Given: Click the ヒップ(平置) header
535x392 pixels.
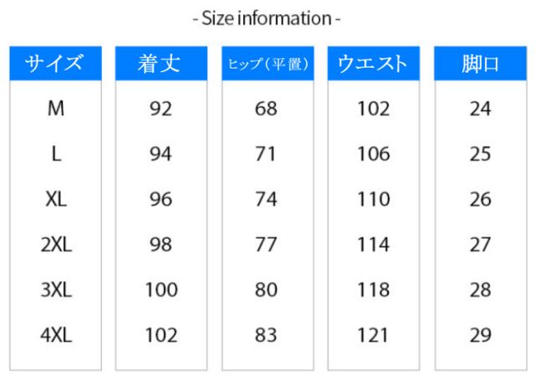Looking at the screenshot, I should 267,64.
